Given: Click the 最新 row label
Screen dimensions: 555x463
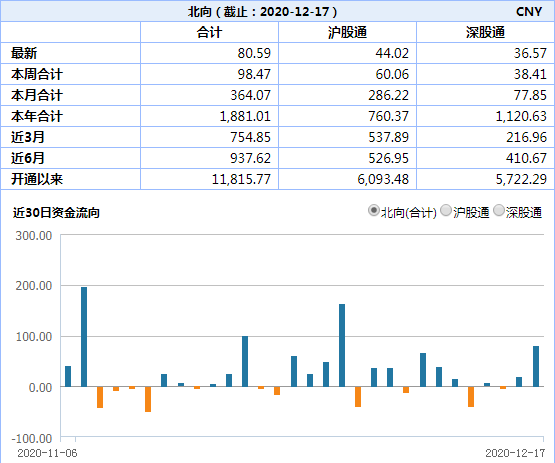Looking at the screenshot, I should point(24,53).
